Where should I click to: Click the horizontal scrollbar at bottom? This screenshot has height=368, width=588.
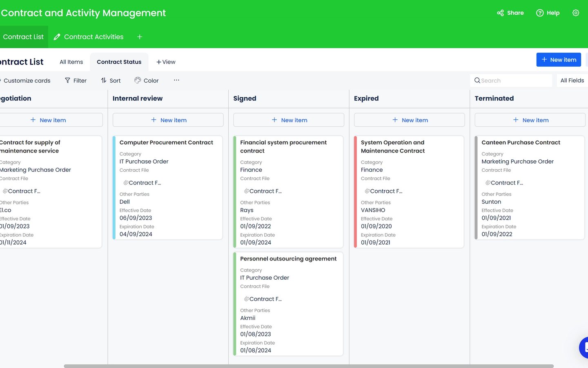(x=309, y=366)
